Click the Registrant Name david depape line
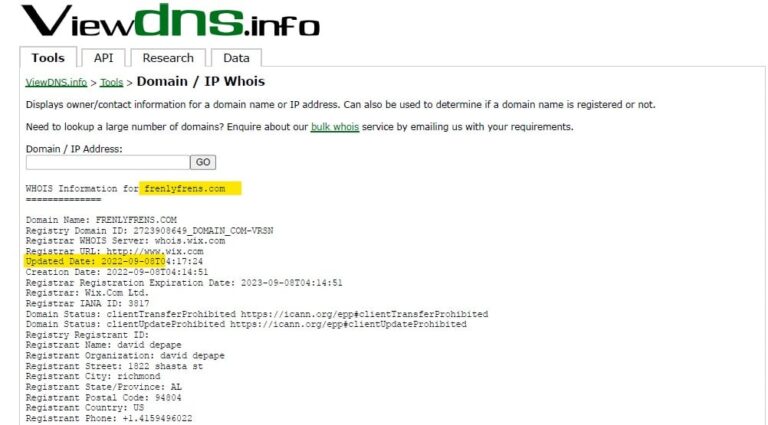Image resolution: width=768 pixels, height=425 pixels. (x=103, y=345)
